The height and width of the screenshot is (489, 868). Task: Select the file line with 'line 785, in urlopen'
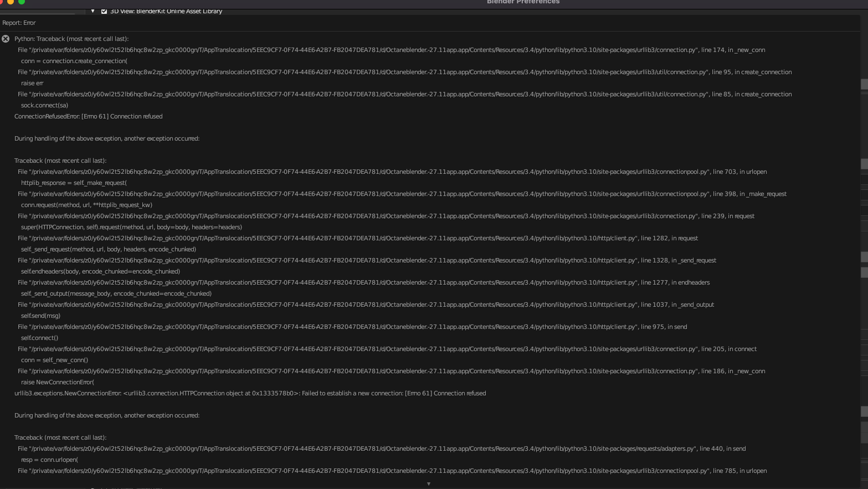pyautogui.click(x=392, y=471)
